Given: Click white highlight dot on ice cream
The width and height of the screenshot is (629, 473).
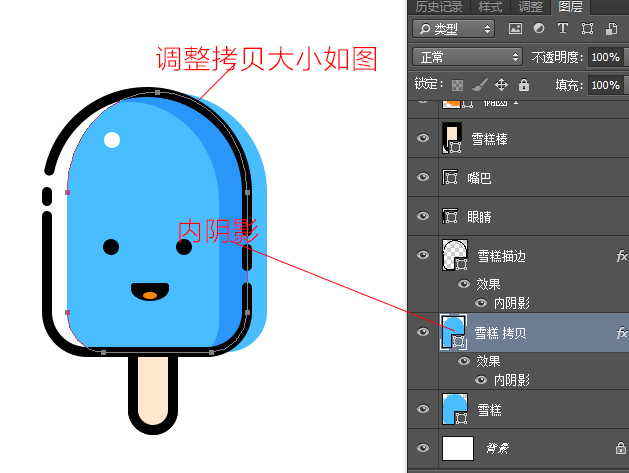Looking at the screenshot, I should click(112, 140).
